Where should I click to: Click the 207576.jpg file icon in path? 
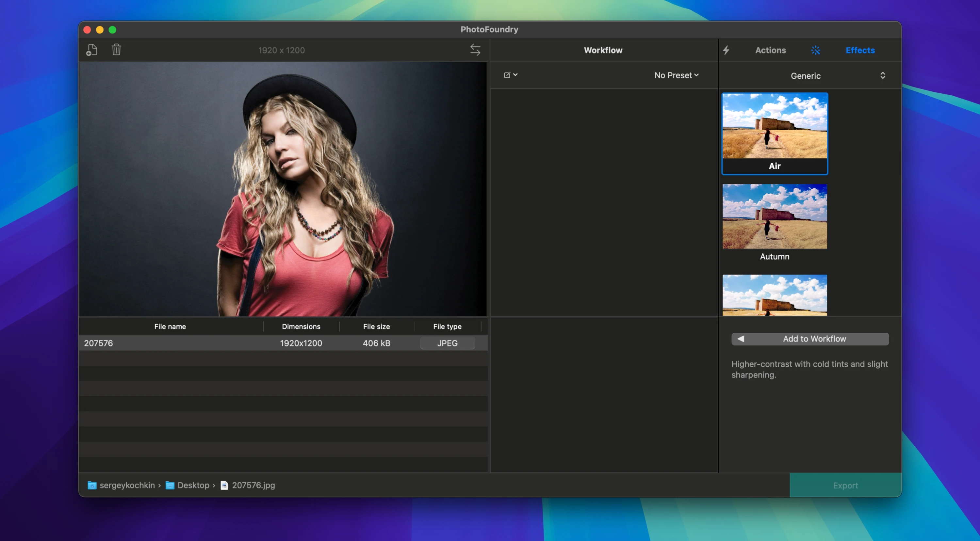pyautogui.click(x=224, y=485)
